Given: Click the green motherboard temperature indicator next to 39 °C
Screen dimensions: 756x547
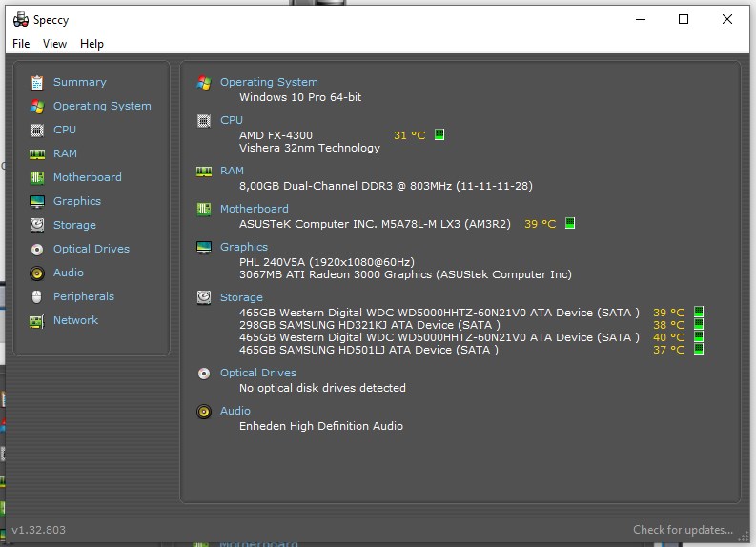Looking at the screenshot, I should tap(570, 223).
